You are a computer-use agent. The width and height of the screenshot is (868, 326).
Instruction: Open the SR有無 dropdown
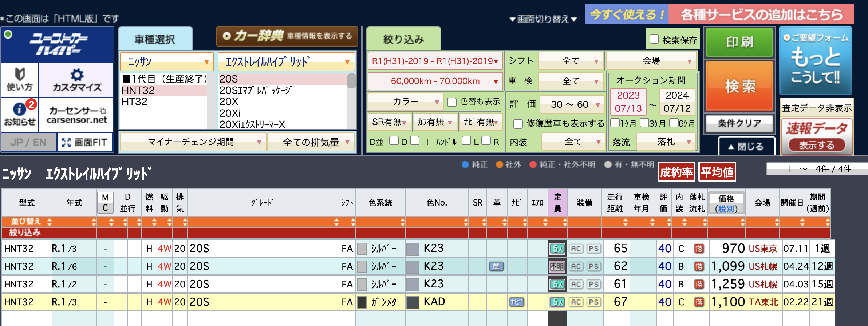coord(389,122)
